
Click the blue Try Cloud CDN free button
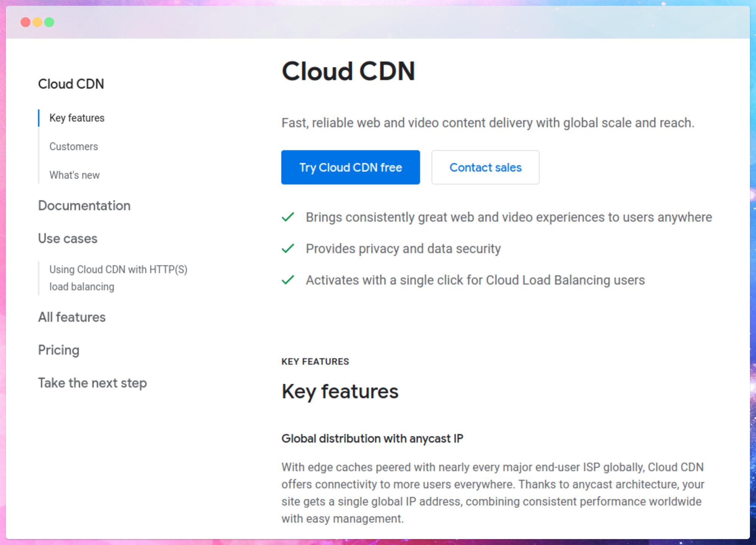point(350,167)
